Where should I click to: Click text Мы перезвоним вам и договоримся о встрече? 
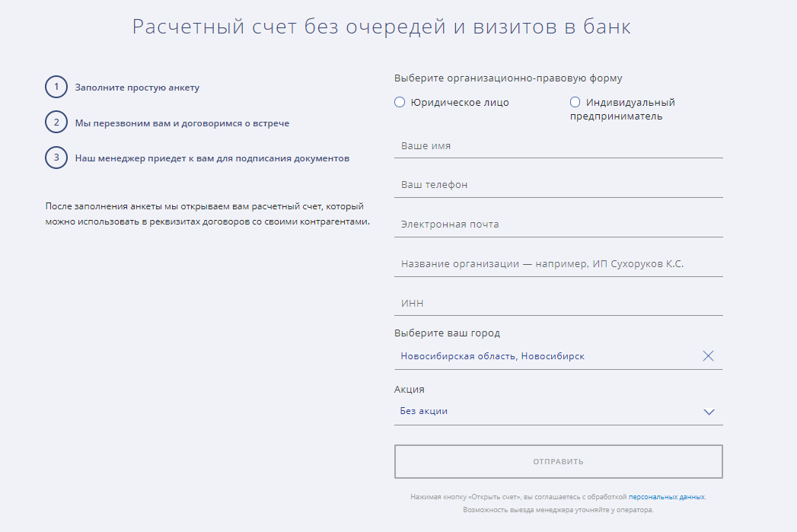point(182,123)
